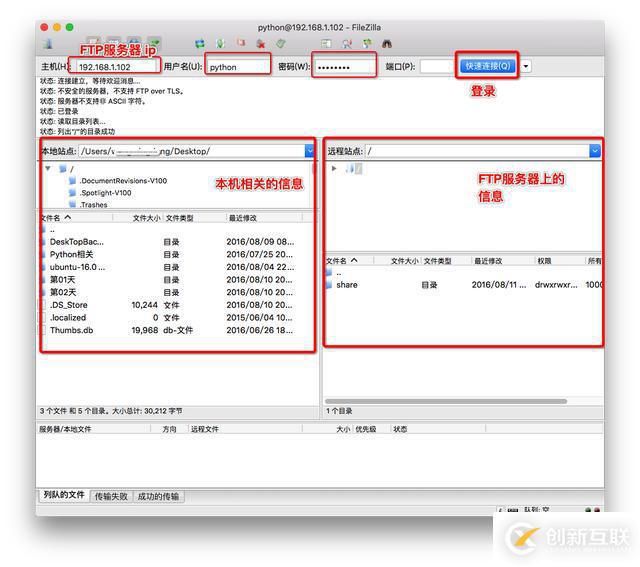Screen dimensions: 640x567
Task: Click the cancel current operation icon
Action: (241, 43)
